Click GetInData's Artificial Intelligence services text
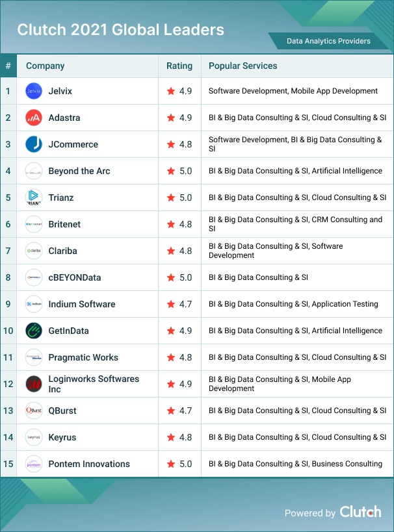 tap(347, 331)
